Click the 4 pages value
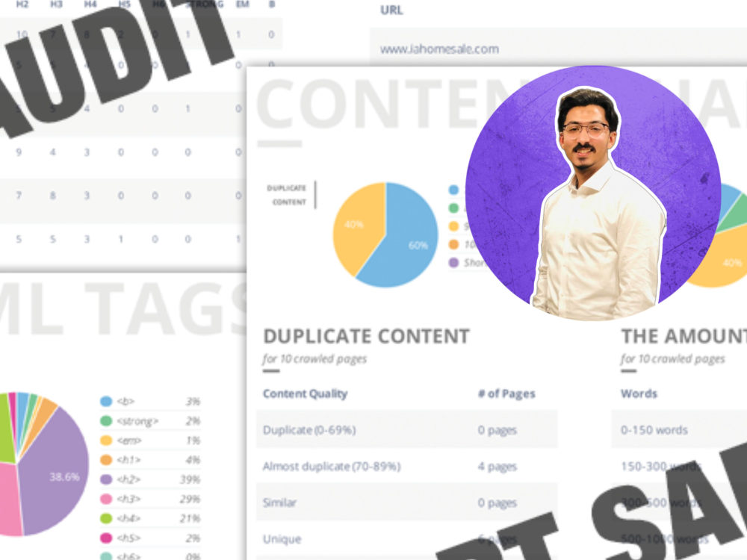747x560 pixels. tap(498, 467)
